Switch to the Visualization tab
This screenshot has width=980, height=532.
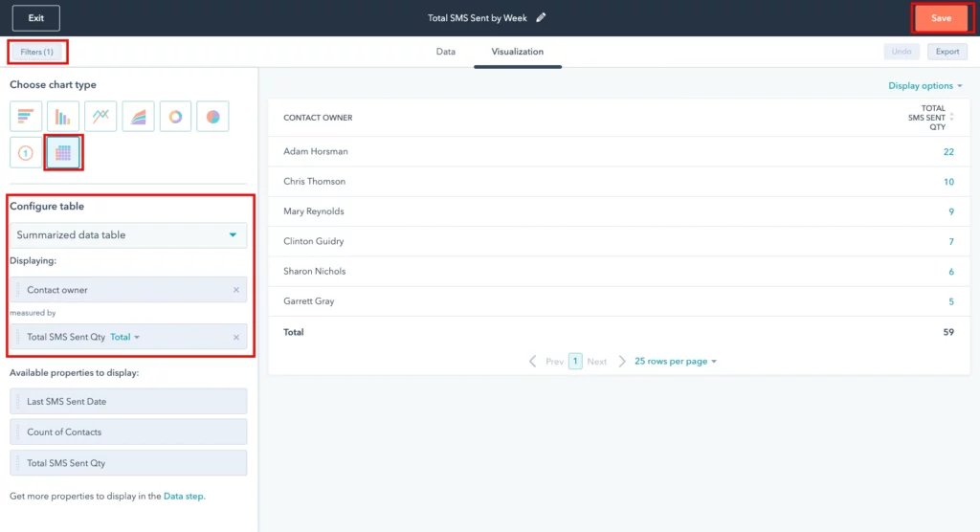[x=518, y=52]
